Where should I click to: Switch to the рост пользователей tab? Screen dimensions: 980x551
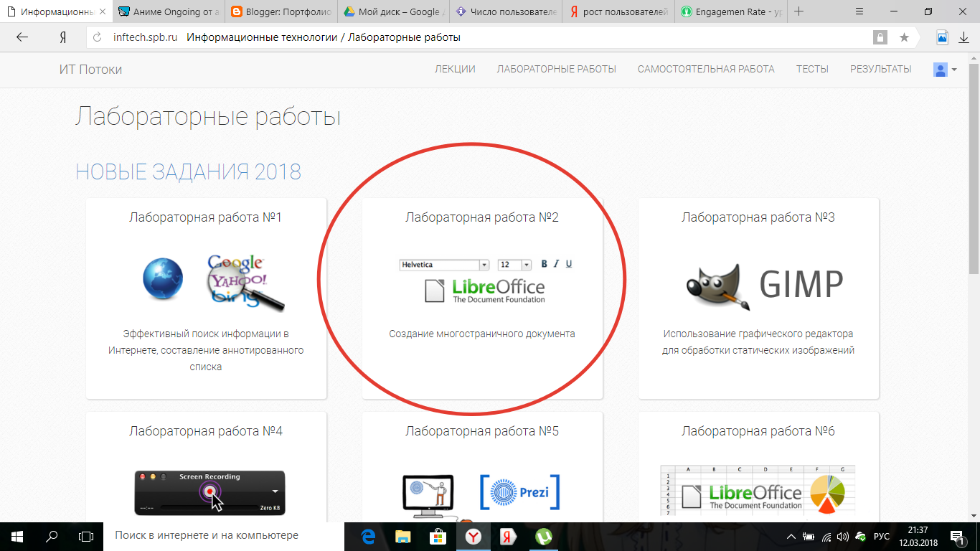(x=618, y=12)
